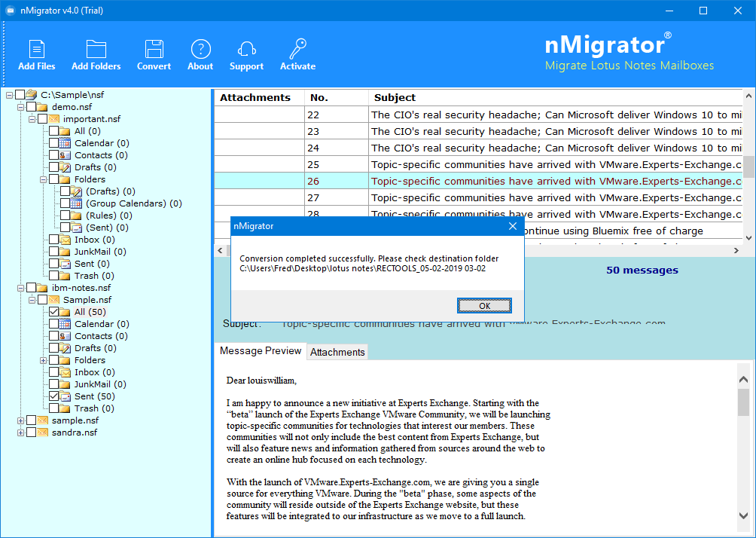This screenshot has height=538, width=756.
Task: Click the message list scroll-up arrow
Action: [x=748, y=96]
